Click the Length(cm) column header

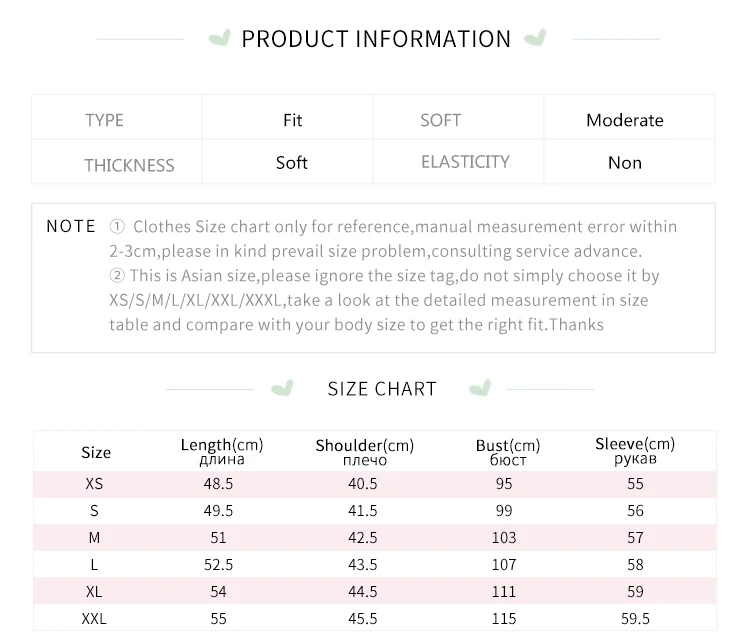(x=221, y=451)
